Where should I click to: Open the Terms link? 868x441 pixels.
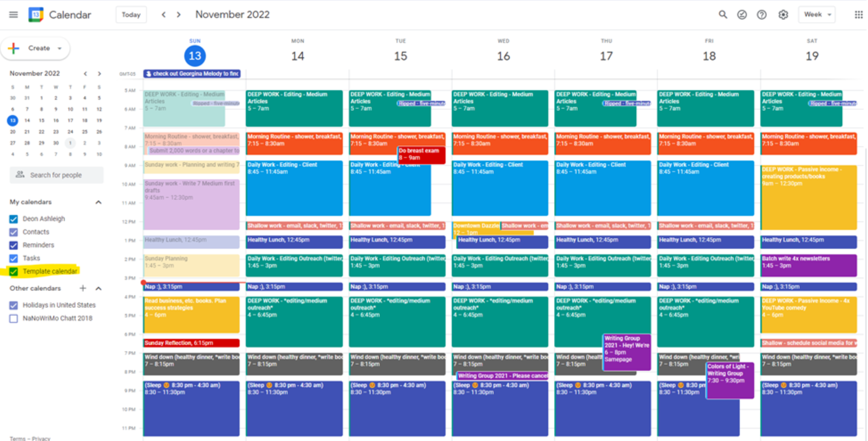pyautogui.click(x=17, y=438)
